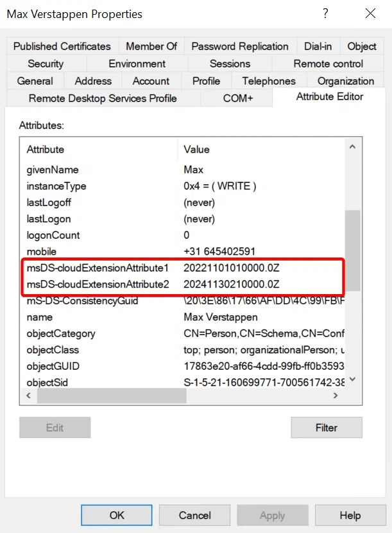Sort by the Attribute column header
The image size is (392, 533).
pyautogui.click(x=99, y=149)
